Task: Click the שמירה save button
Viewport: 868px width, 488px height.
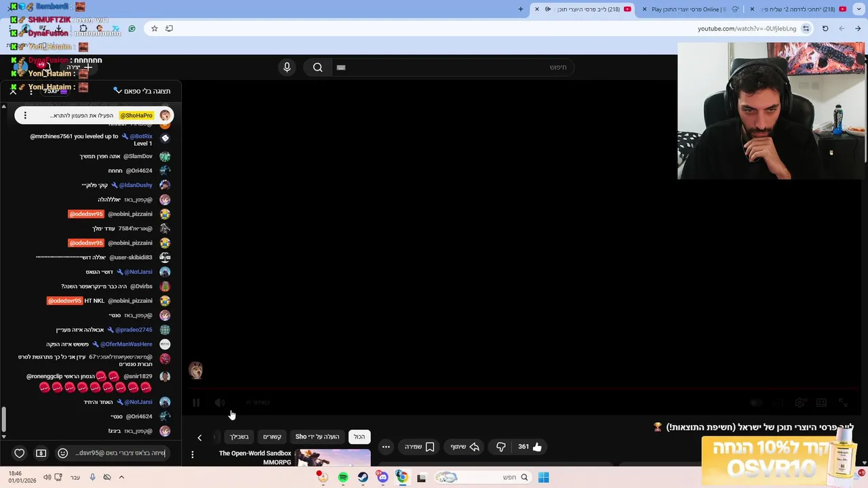Action: tap(419, 447)
